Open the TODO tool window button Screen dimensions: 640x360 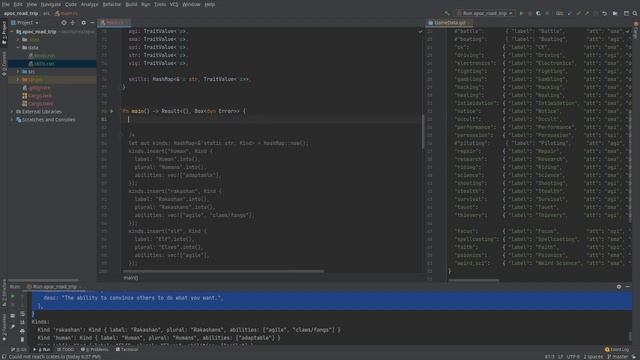click(x=66, y=350)
